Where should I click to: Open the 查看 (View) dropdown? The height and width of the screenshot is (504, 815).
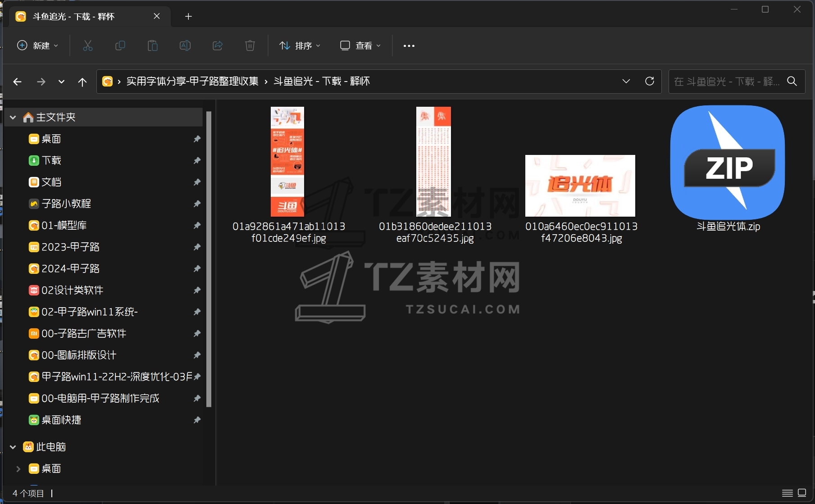coord(360,45)
